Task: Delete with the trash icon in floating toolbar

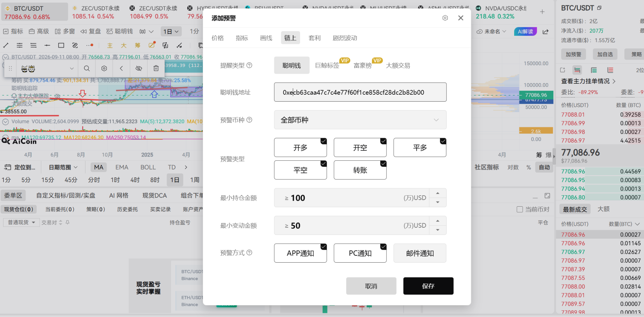Action: (156, 68)
